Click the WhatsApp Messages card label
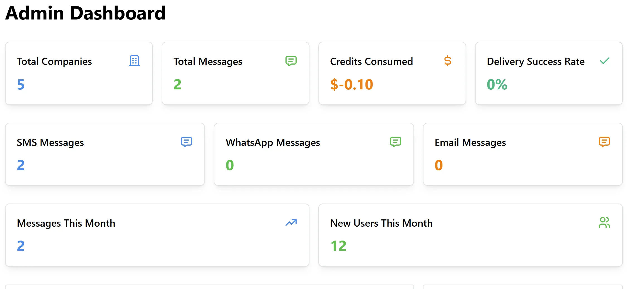 click(x=273, y=143)
